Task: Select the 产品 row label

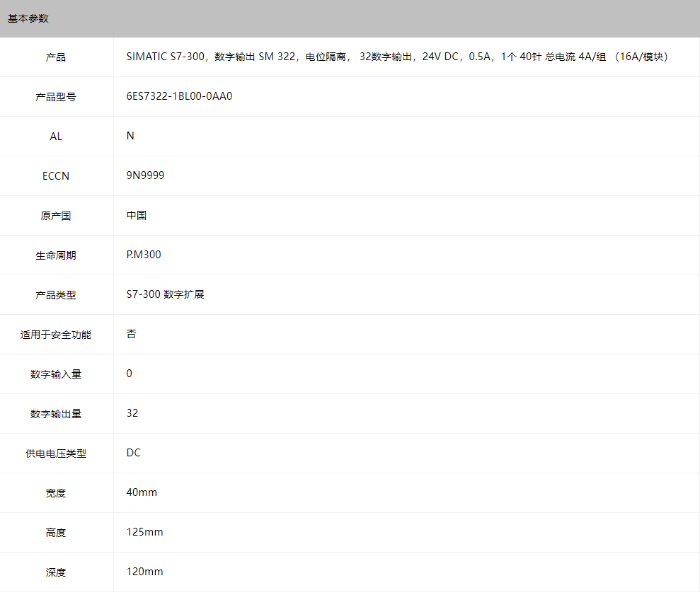Action: click(x=56, y=57)
